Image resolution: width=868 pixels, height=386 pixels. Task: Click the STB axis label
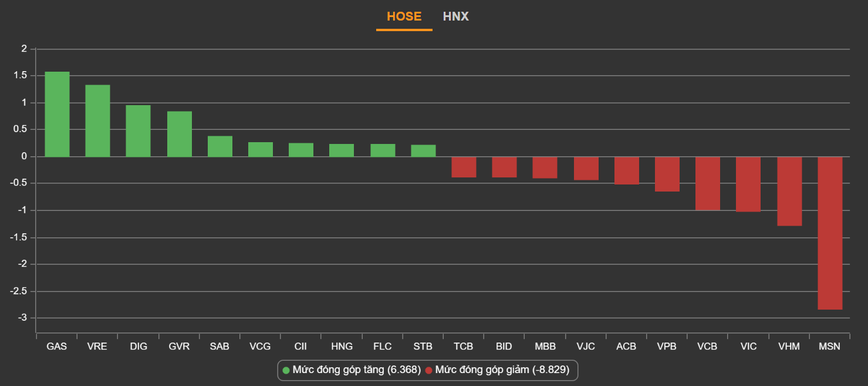click(423, 347)
